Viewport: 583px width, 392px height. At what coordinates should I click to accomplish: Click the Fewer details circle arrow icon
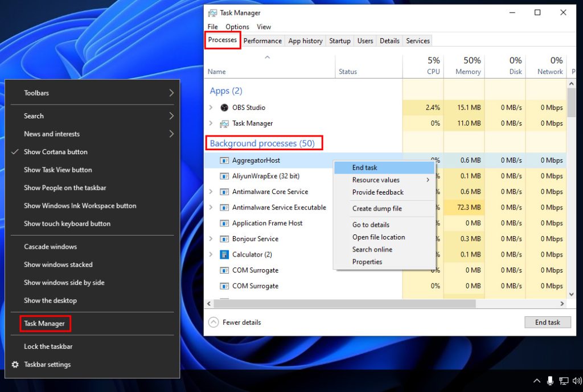pos(214,322)
